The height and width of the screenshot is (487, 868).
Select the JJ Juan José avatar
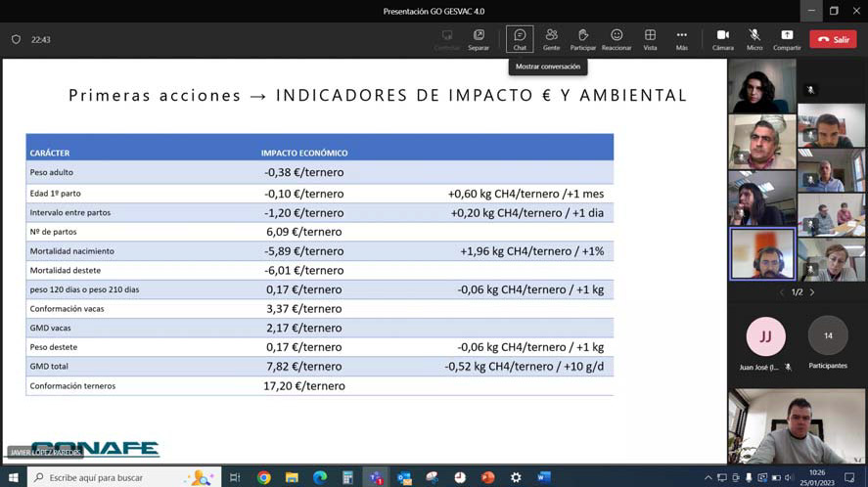point(765,336)
